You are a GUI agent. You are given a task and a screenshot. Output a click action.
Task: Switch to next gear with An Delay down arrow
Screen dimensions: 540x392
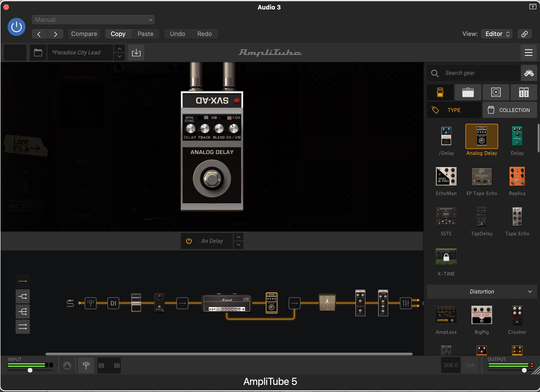238,245
